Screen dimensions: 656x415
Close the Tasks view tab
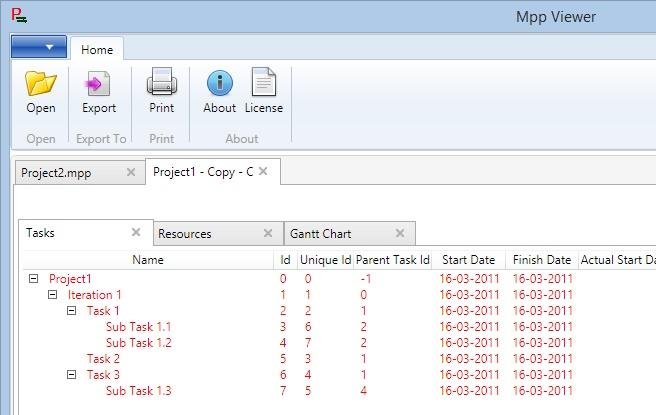136,232
